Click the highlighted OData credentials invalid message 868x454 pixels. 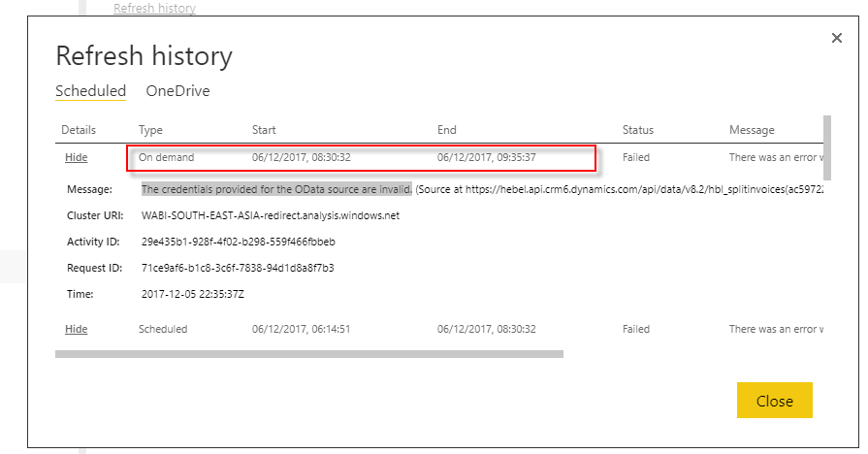coord(276,189)
